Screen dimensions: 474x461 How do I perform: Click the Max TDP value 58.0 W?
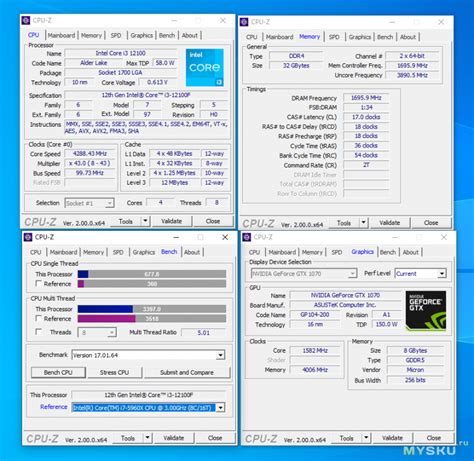tap(165, 63)
